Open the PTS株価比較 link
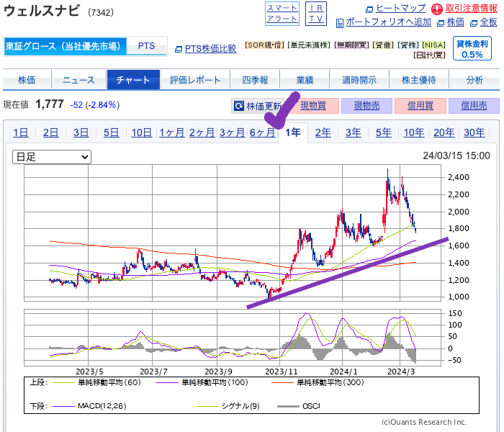504x432 pixels. pyautogui.click(x=210, y=48)
